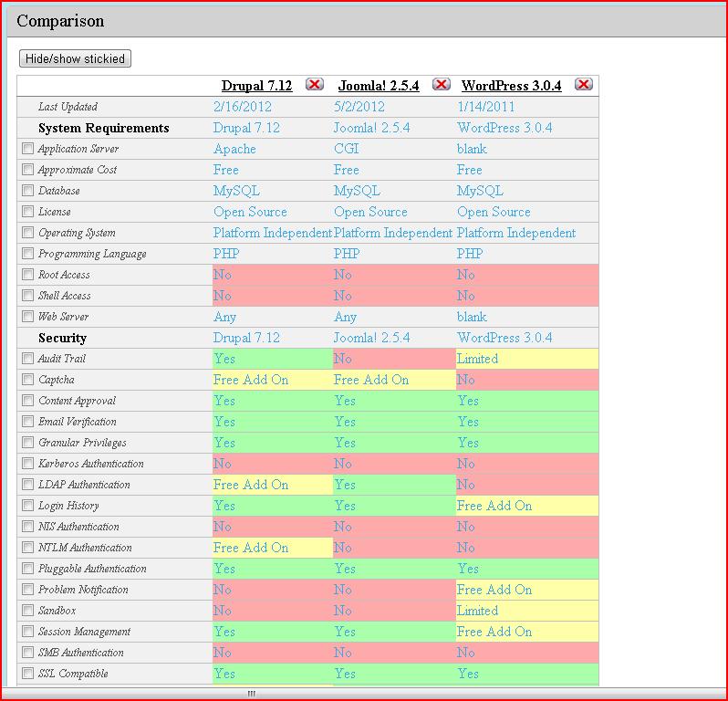Check the Database row checkbox

point(28,191)
